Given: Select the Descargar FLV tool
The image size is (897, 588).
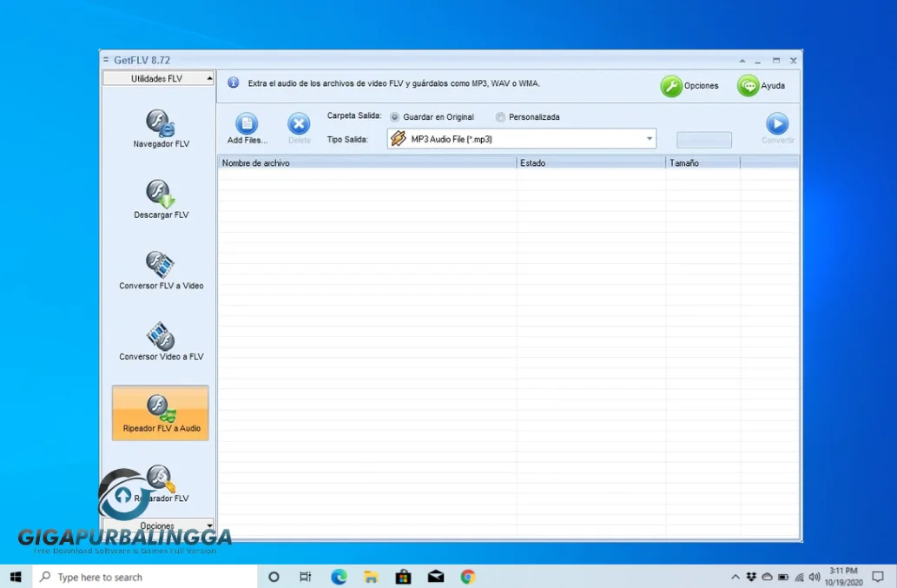Looking at the screenshot, I should click(x=161, y=199).
